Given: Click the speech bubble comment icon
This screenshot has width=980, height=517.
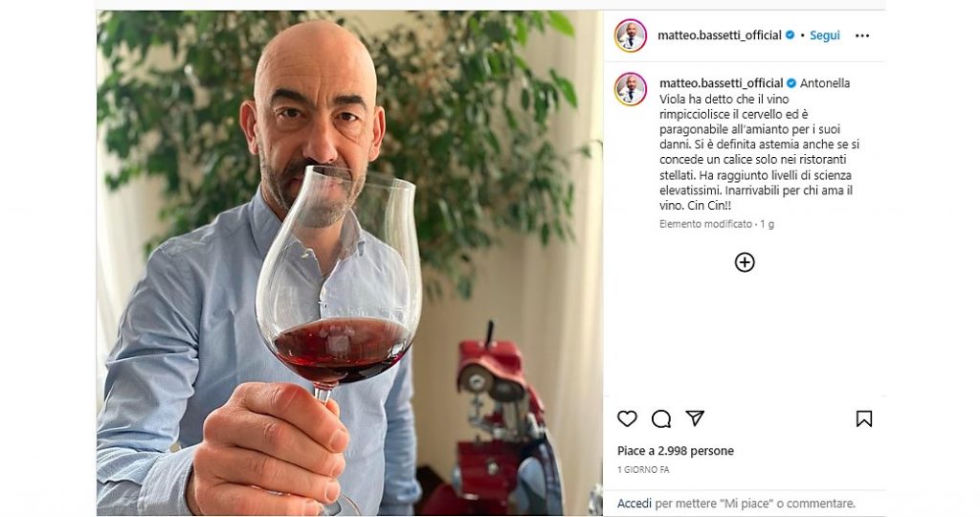Looking at the screenshot, I should 661,418.
